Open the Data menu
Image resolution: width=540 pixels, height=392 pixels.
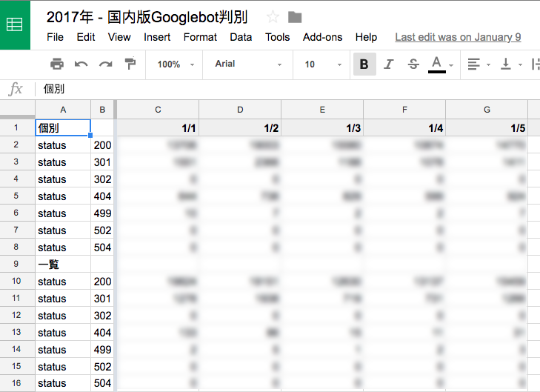click(x=241, y=37)
